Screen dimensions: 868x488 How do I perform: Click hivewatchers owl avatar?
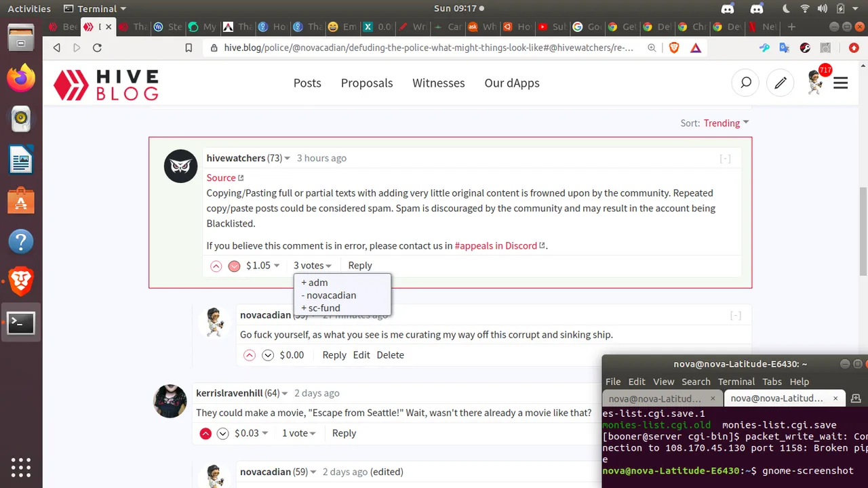[x=181, y=166]
